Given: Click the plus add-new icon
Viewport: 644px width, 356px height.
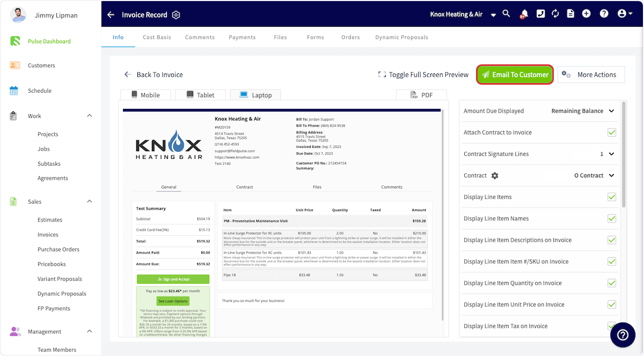Looking at the screenshot, I should (x=586, y=14).
